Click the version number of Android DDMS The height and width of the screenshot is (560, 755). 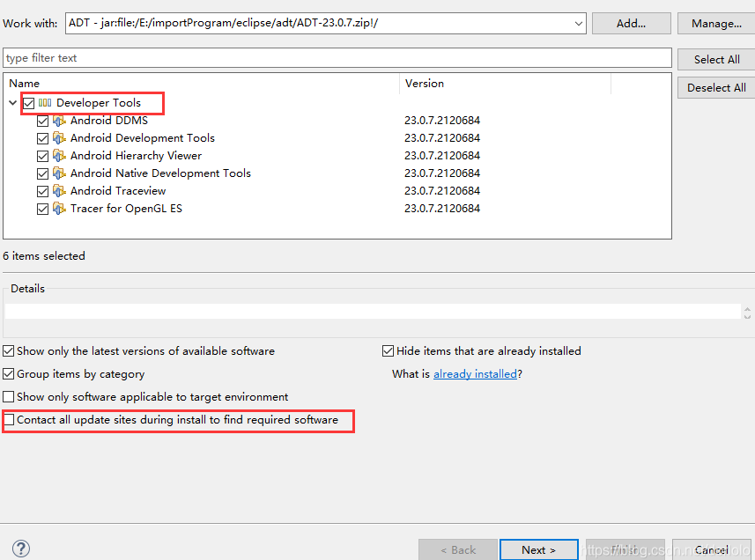tap(442, 121)
